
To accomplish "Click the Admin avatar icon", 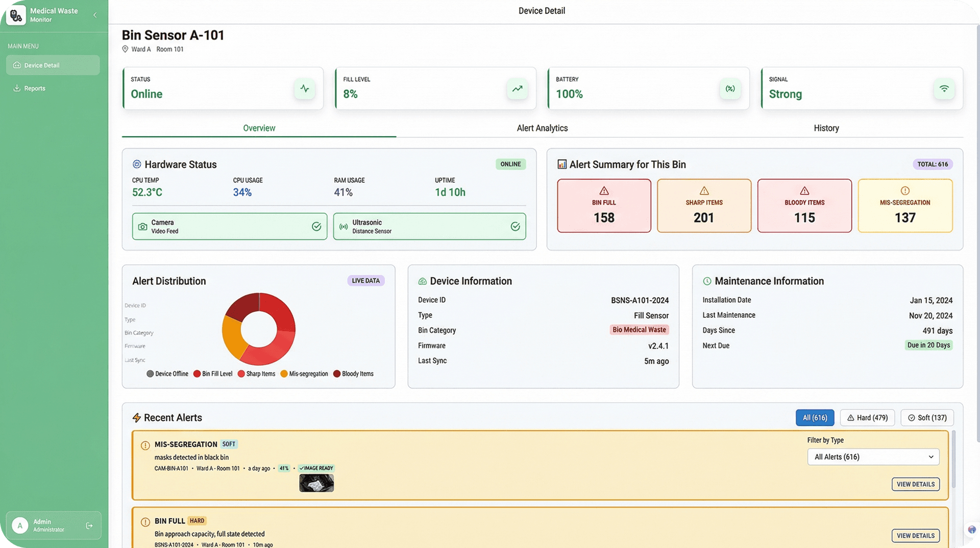I will point(20,526).
